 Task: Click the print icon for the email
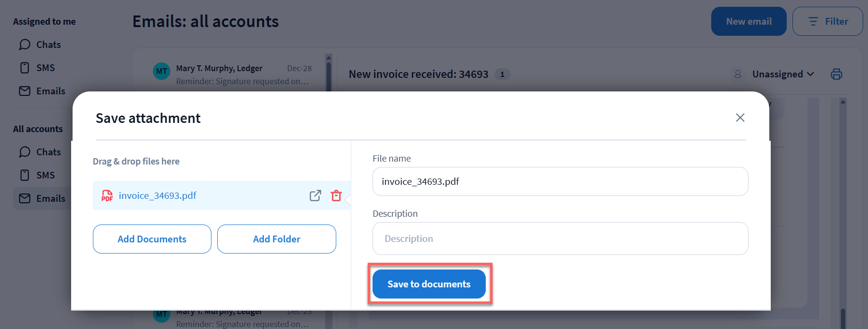coord(836,74)
